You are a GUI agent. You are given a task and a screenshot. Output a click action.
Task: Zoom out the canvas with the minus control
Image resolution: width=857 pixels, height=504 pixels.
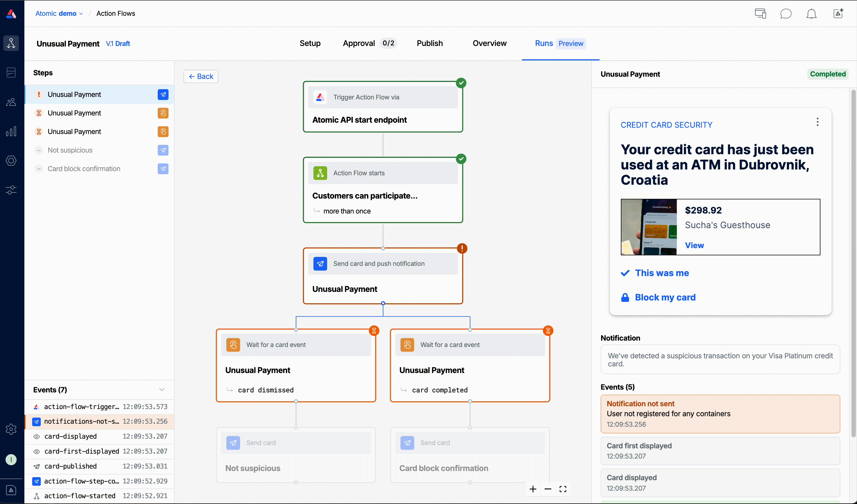[547, 489]
